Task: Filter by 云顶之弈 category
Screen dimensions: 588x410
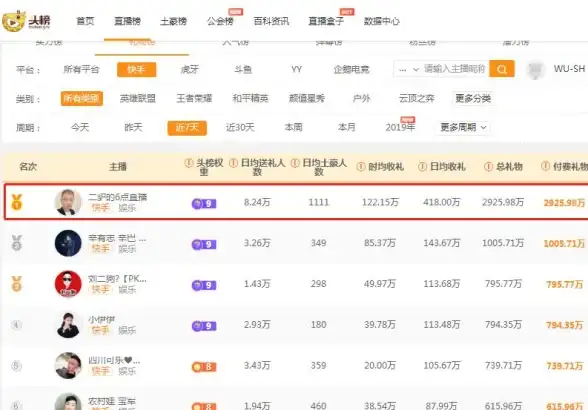Action: click(x=417, y=98)
